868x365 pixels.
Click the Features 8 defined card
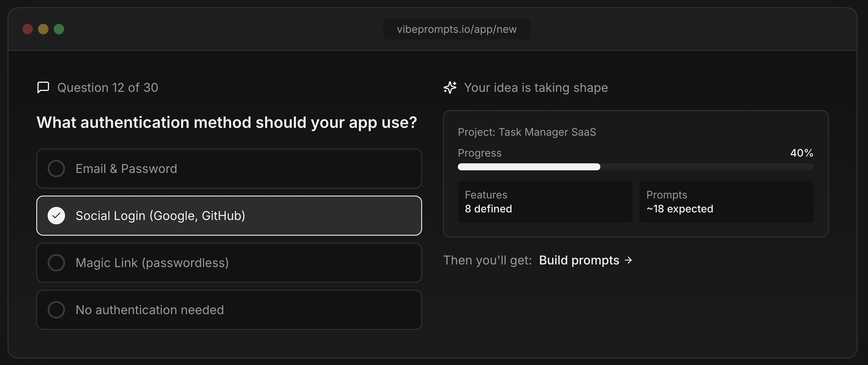pyautogui.click(x=545, y=202)
